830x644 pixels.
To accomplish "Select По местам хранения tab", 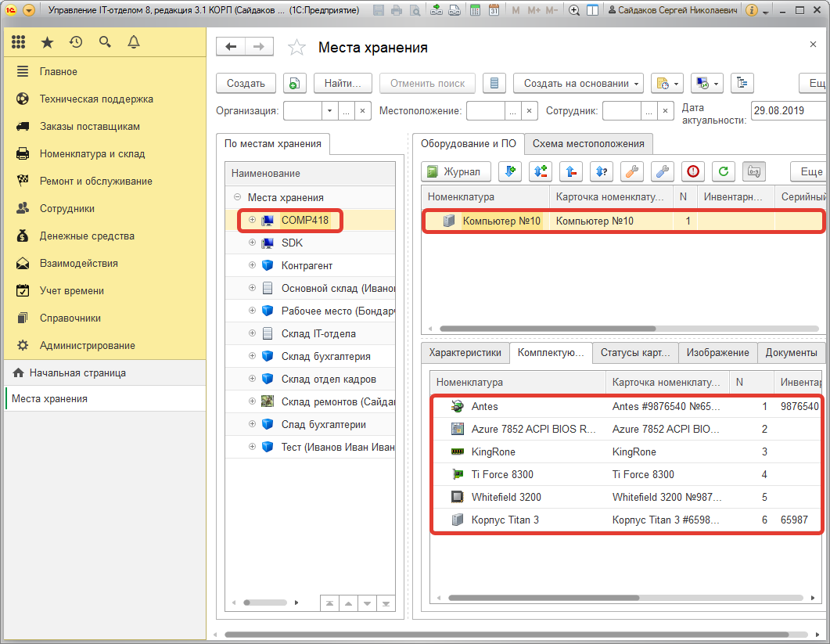I will tap(272, 143).
